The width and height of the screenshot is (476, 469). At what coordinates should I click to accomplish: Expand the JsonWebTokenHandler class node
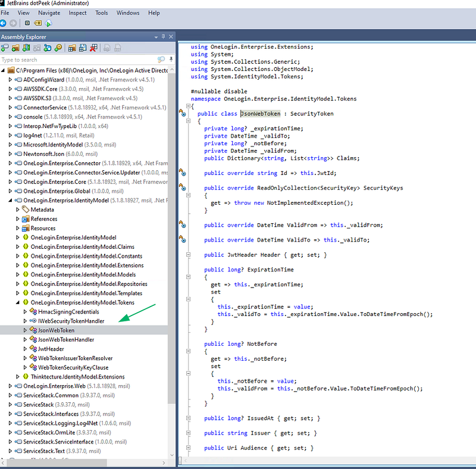pyautogui.click(x=25, y=340)
